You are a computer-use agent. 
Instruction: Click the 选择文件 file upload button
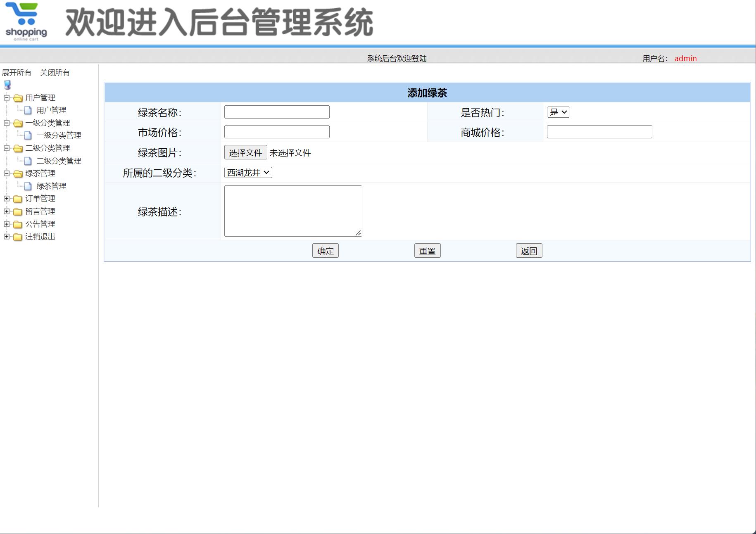point(245,152)
